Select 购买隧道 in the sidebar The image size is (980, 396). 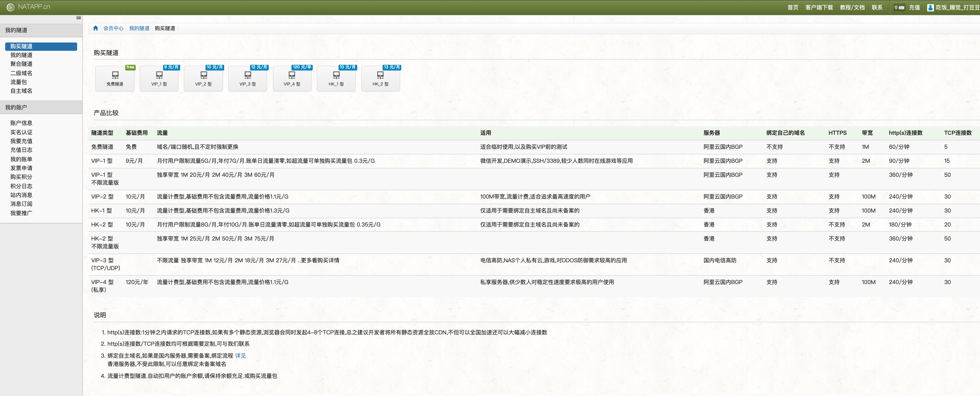point(41,46)
